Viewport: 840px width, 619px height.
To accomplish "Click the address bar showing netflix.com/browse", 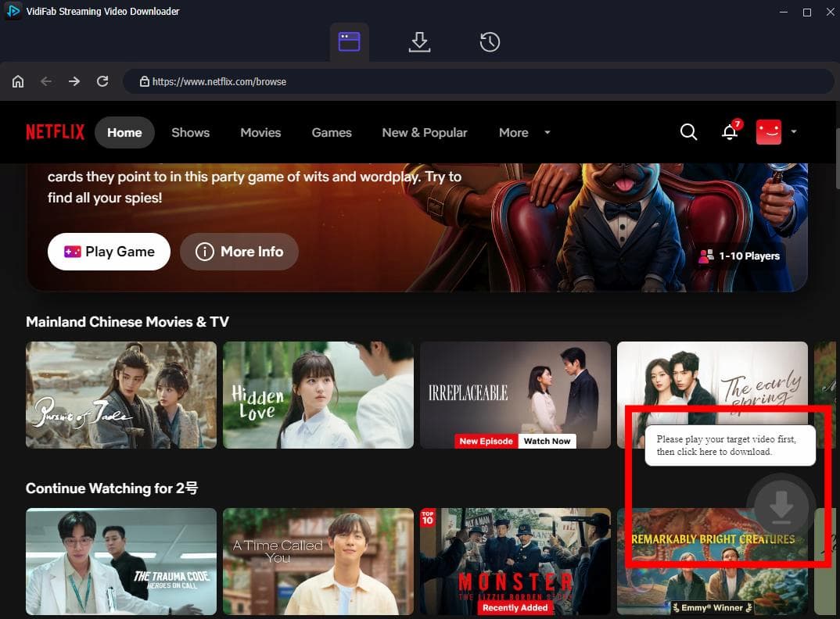I will click(479, 81).
